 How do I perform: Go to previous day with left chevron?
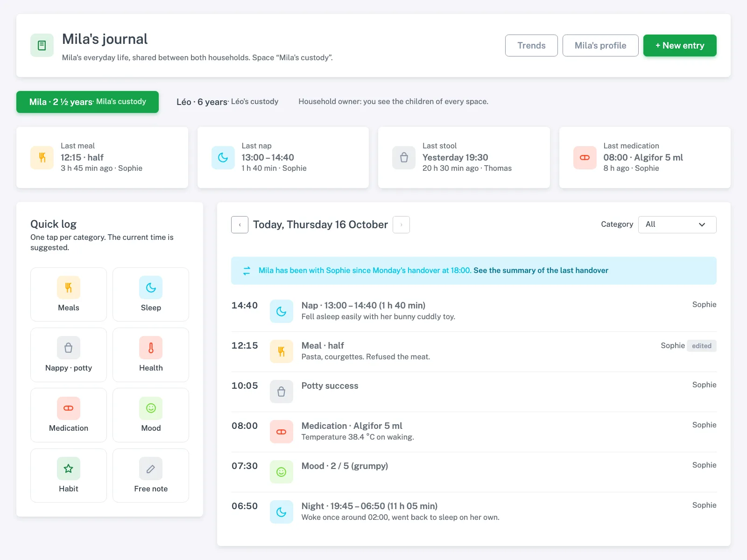point(240,224)
